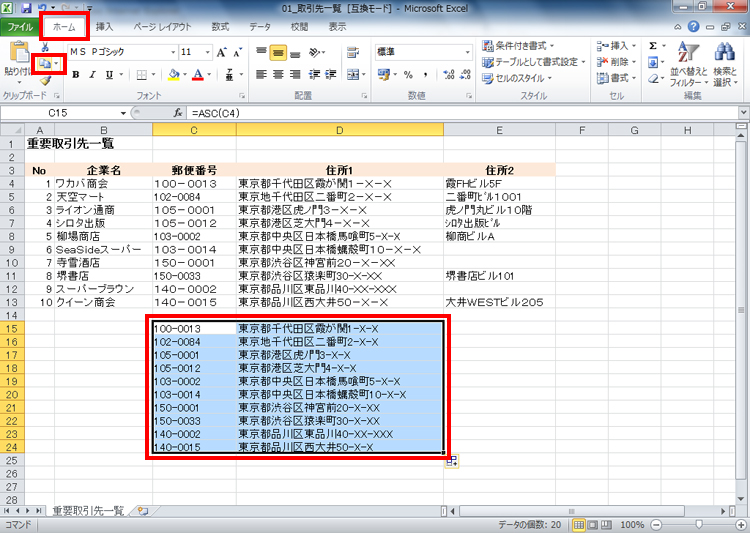Viewport: 750px width, 533px height.
Task: Open テーブルとして書式設定 menu
Action: click(x=534, y=62)
